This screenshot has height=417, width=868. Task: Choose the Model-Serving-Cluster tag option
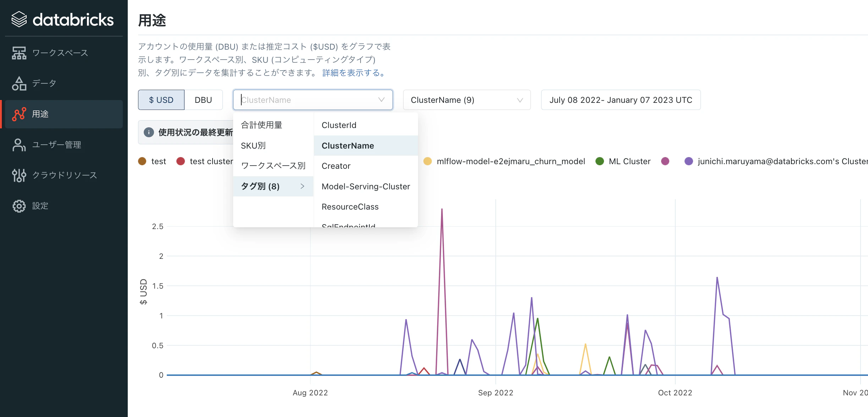(x=366, y=187)
